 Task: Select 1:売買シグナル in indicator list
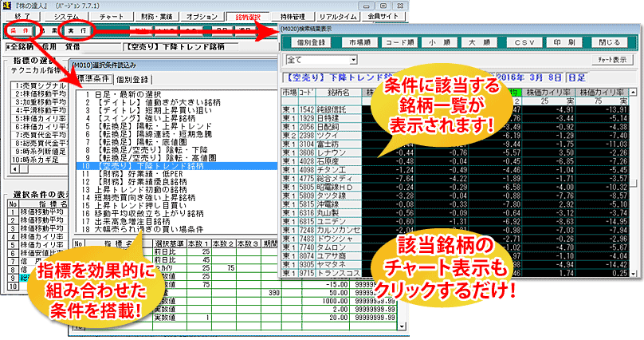(x=39, y=86)
